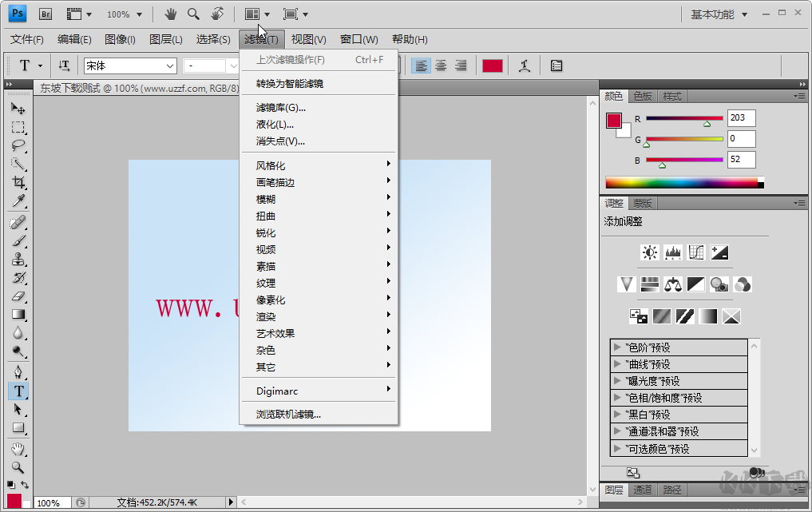Toggle center text alignment

click(x=441, y=65)
